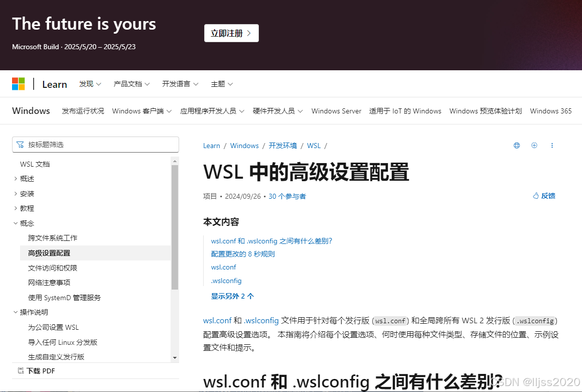Select WSL 文档 in the sidebar
Screen dimensions: 582x392
coord(35,164)
